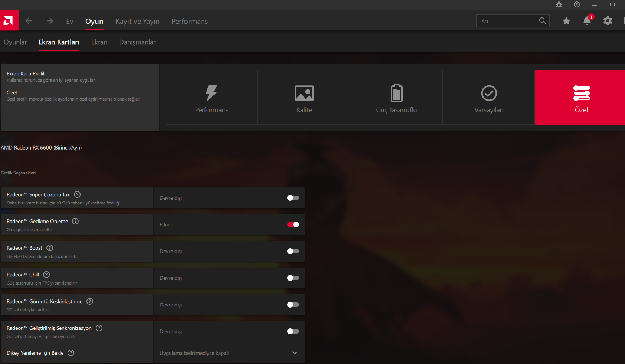Switch to Ekran subtab
The width and height of the screenshot is (625, 364).
click(99, 42)
